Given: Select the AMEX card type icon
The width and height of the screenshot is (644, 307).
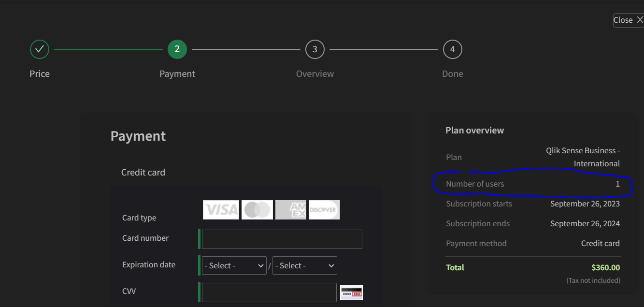Looking at the screenshot, I should point(290,209).
